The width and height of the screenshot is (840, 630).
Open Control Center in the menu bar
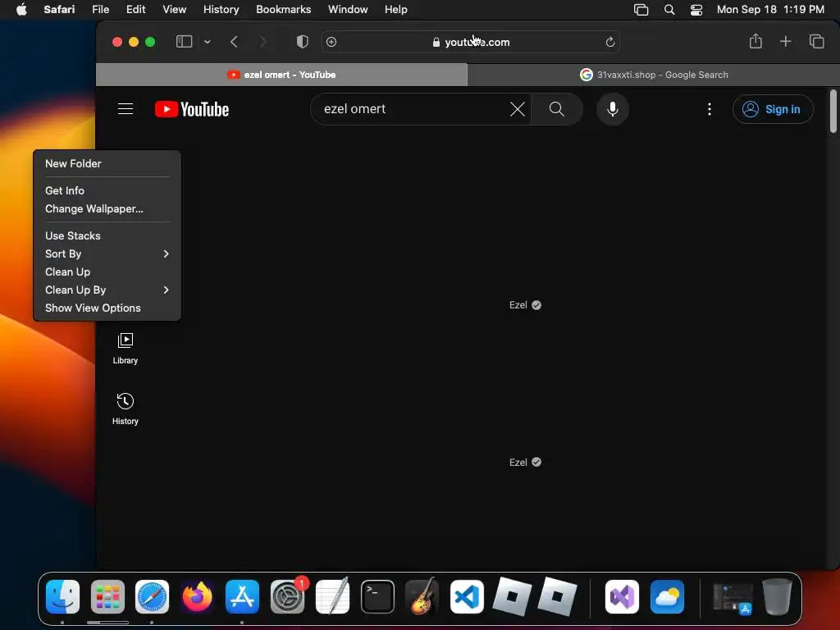click(696, 10)
